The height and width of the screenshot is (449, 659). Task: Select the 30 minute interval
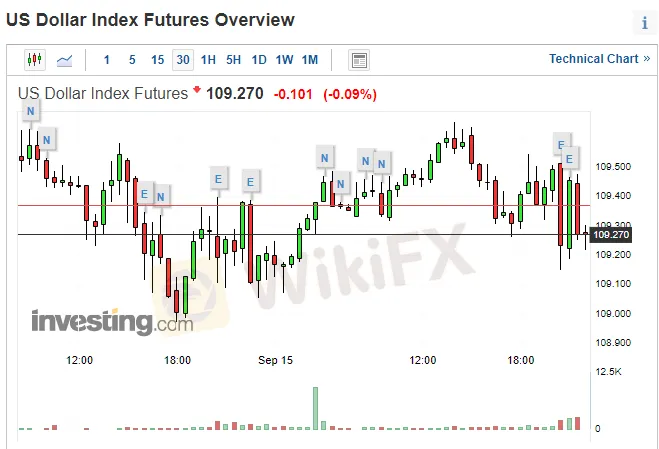tap(183, 60)
